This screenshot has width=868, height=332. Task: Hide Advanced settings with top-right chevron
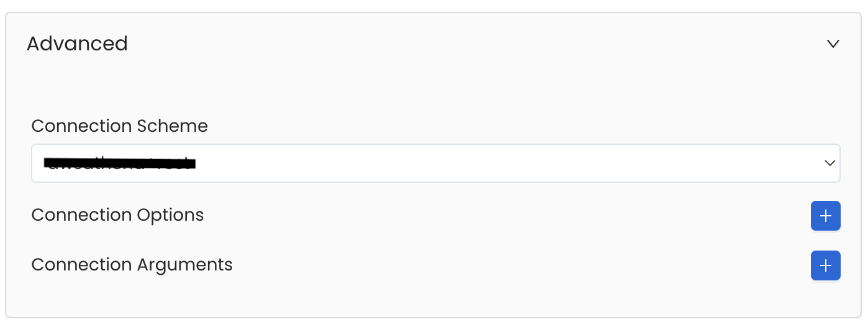[833, 44]
